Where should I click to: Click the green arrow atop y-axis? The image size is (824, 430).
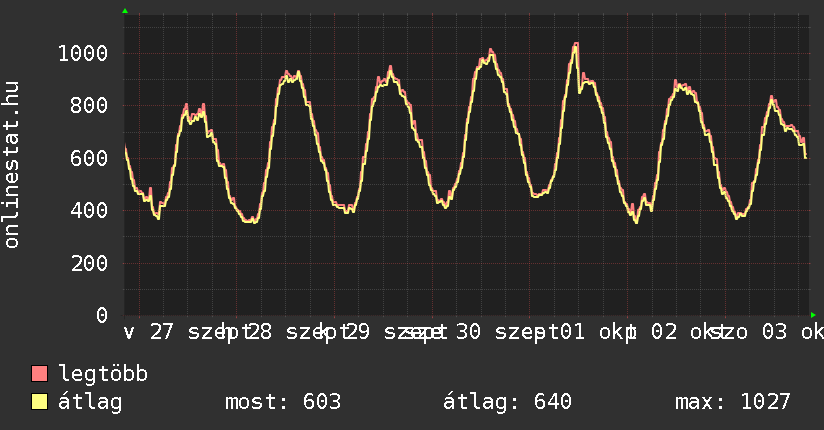tap(125, 11)
